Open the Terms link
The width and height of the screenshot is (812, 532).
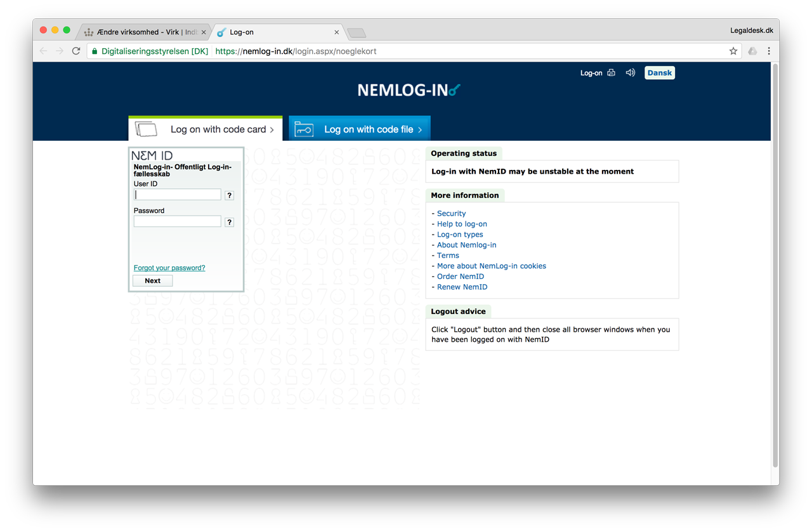[448, 256]
